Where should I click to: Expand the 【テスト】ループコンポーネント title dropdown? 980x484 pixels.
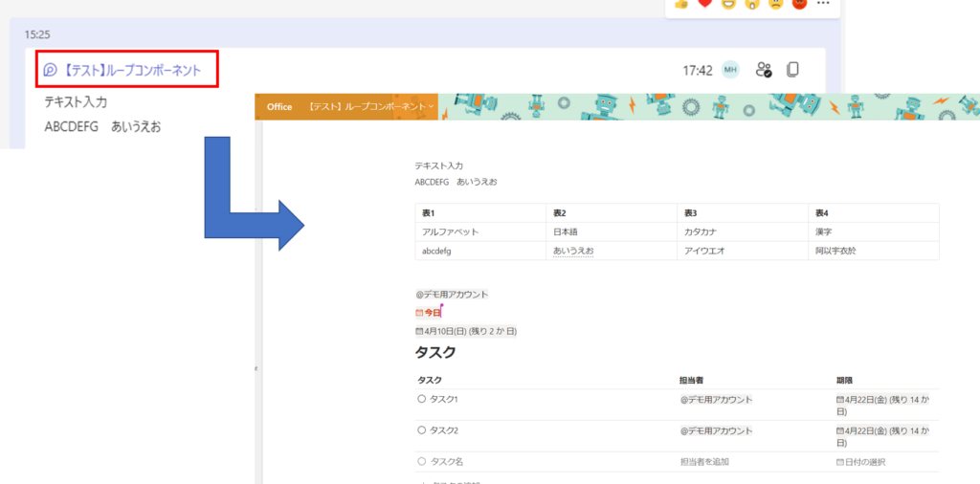tap(433, 106)
